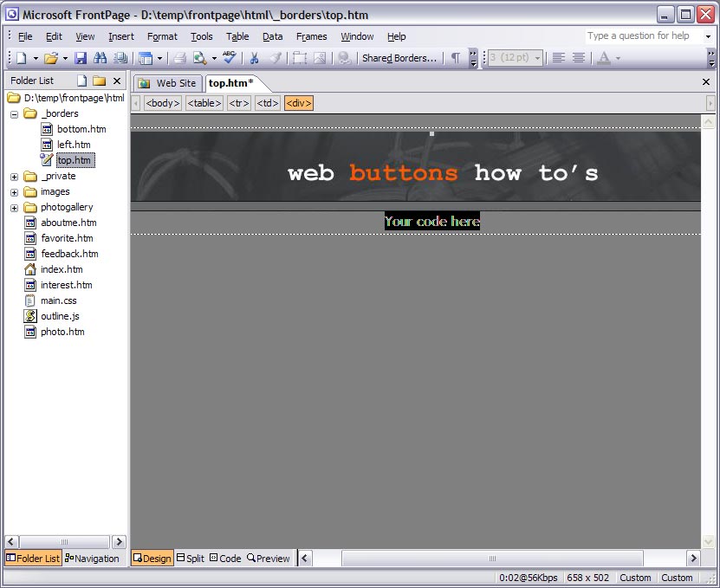Expand the Open button dropdown arrow
Image resolution: width=720 pixels, height=588 pixels.
click(65, 58)
